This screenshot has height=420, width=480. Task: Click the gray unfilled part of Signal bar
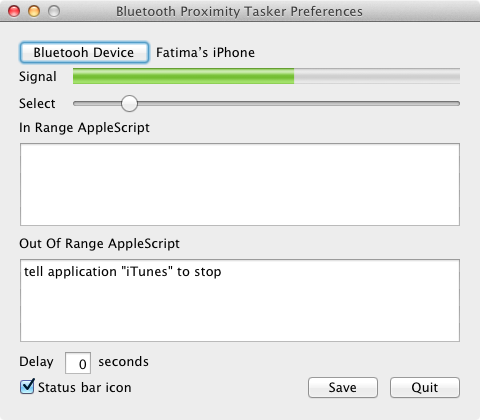pyautogui.click(x=377, y=76)
